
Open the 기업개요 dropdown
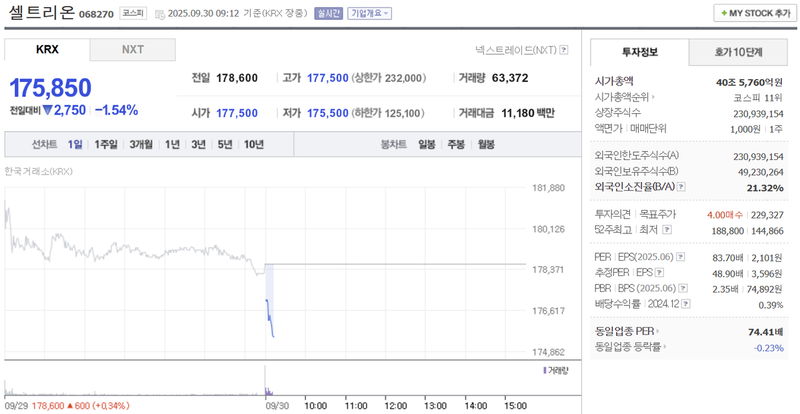[369, 14]
